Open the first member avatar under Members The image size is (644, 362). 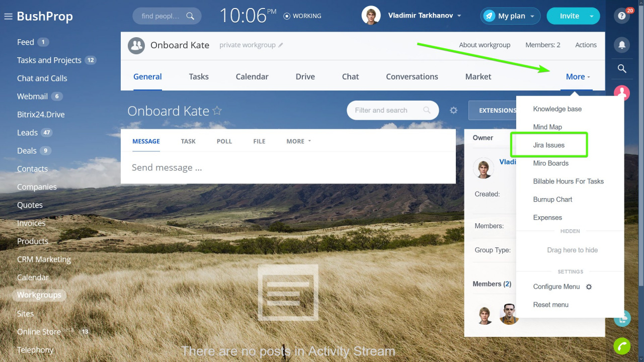pyautogui.click(x=485, y=315)
